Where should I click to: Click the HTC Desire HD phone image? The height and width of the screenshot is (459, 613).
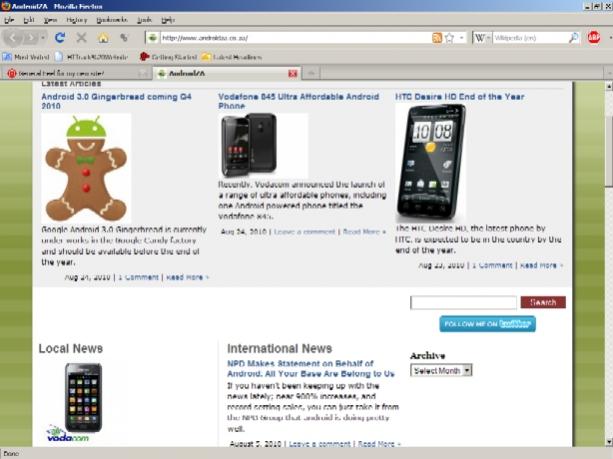[x=430, y=163]
